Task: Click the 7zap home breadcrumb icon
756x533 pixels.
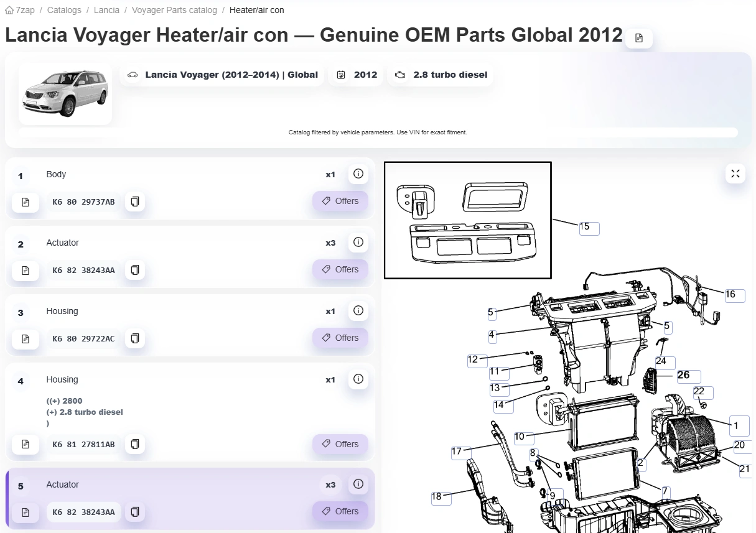Action: 9,11
